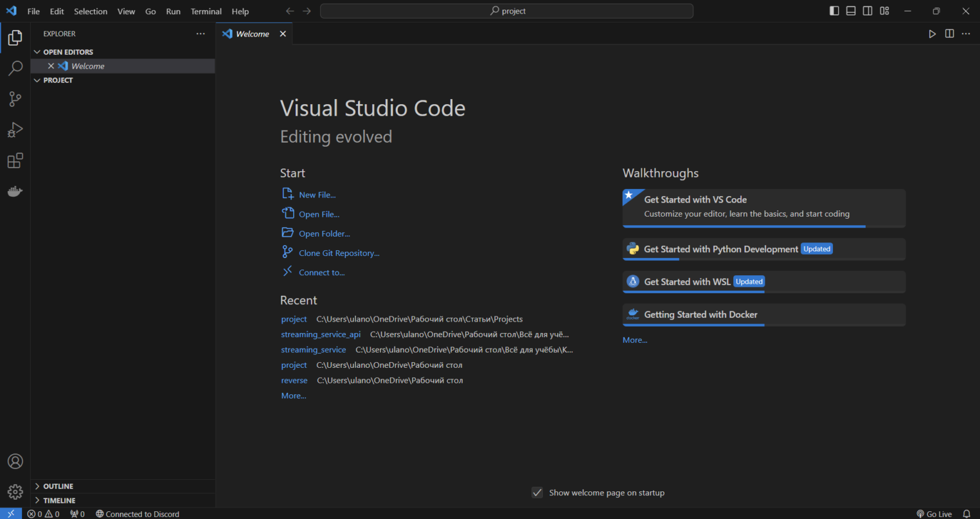The image size is (980, 519).
Task: Open recent streaming_service folder
Action: (x=314, y=350)
